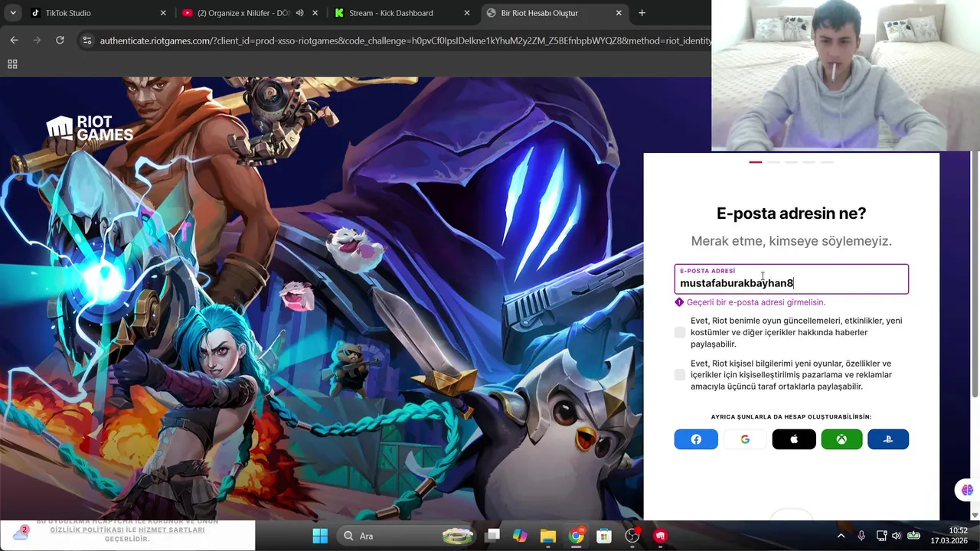Reload the page with the refresh icon

[60, 40]
